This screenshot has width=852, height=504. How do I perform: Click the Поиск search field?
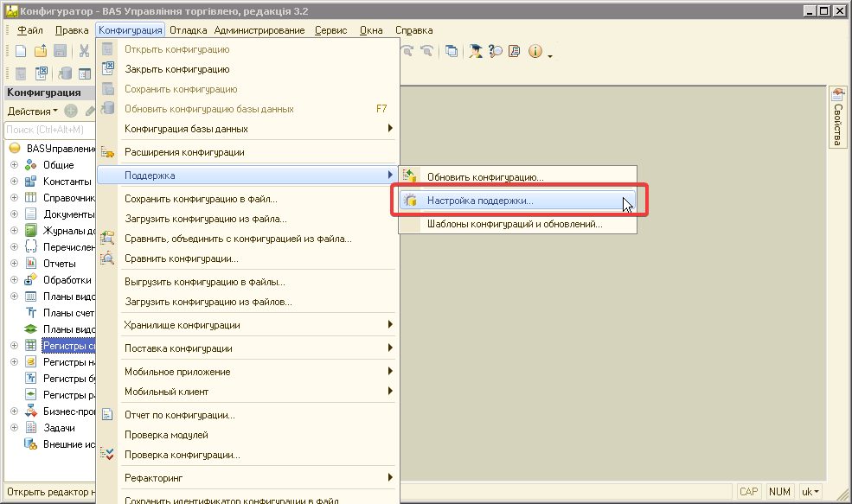coord(48,130)
